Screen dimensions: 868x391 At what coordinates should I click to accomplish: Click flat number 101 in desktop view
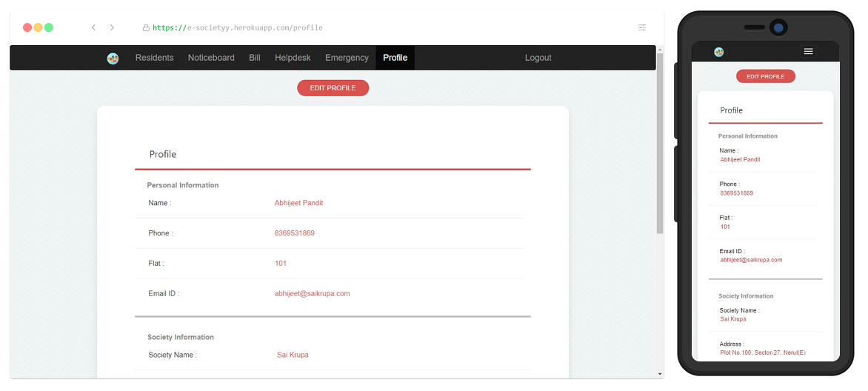point(281,263)
